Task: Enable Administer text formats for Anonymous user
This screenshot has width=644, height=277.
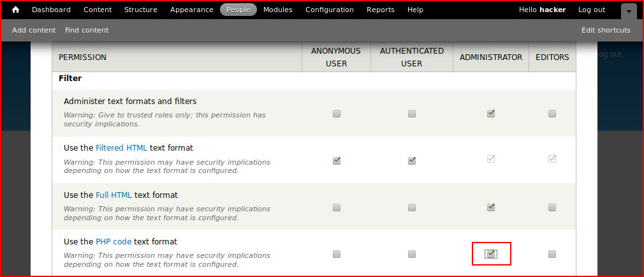Action: pyautogui.click(x=337, y=114)
